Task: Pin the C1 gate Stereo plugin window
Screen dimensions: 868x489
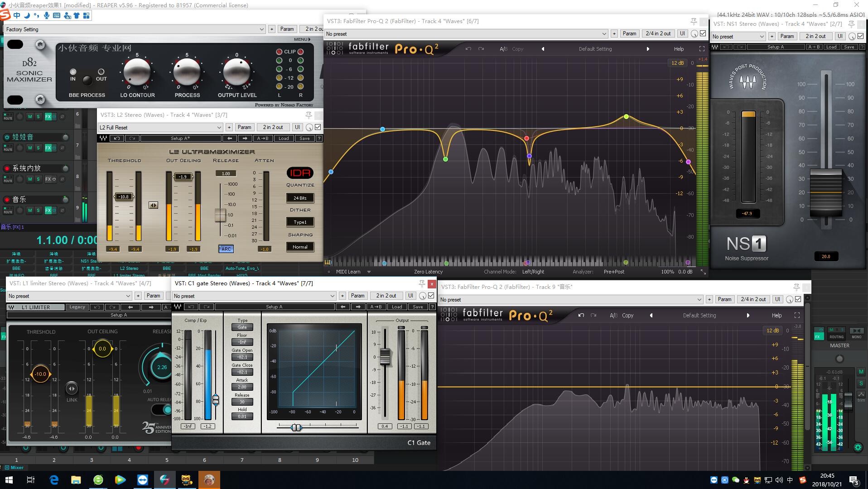Action: 422,283
